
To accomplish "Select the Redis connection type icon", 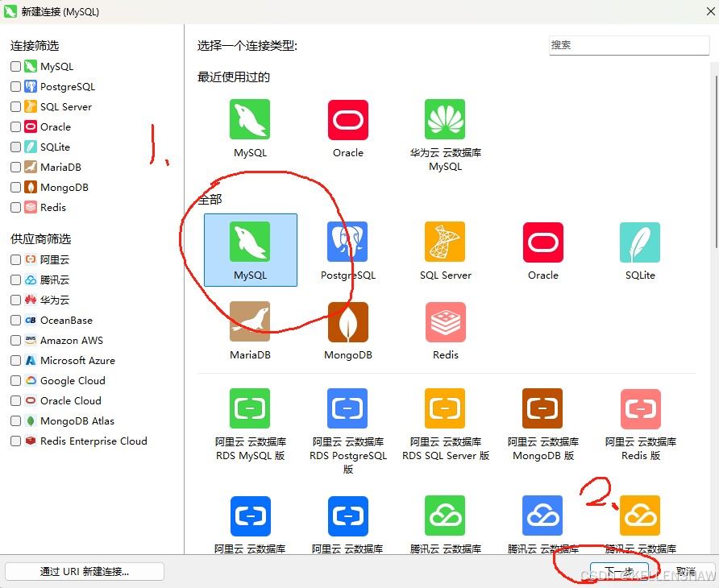I will (x=446, y=321).
